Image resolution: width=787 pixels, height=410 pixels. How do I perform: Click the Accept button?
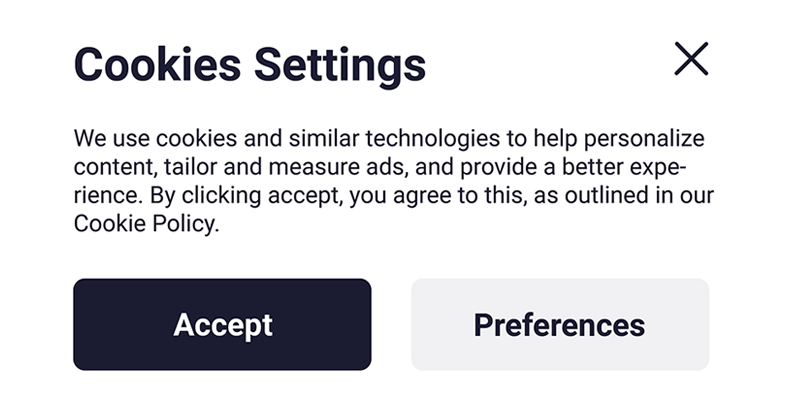coord(222,325)
